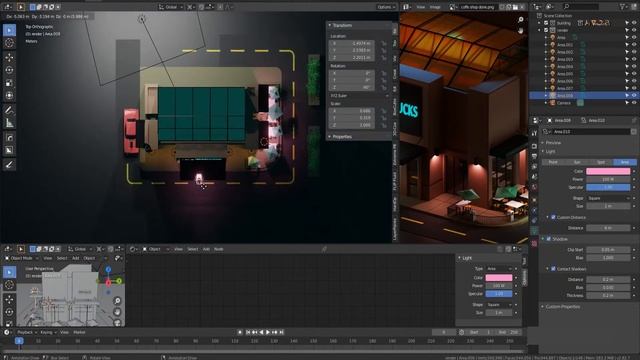640x360 pixels.
Task: Toggle the Shadow checkbox
Action: (549, 239)
